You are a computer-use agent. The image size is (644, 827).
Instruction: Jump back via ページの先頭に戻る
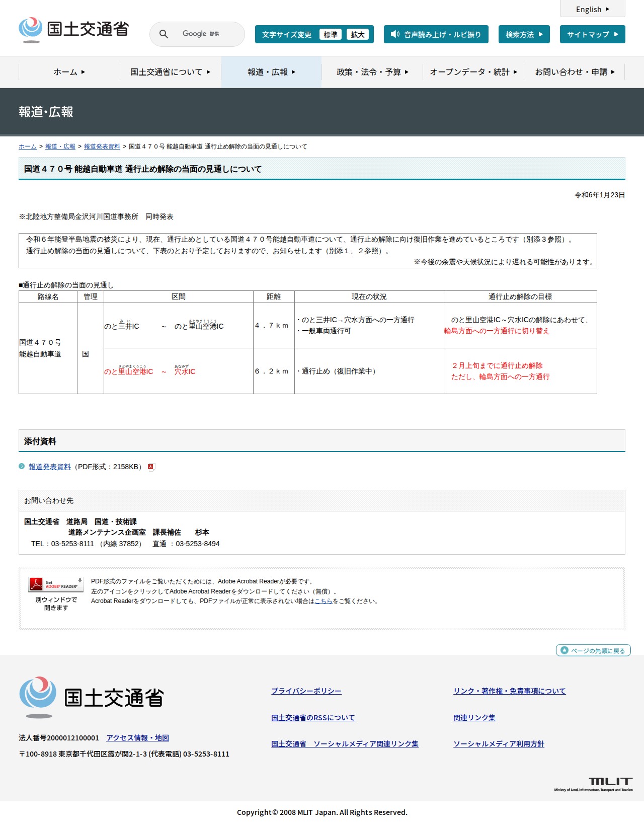[593, 650]
